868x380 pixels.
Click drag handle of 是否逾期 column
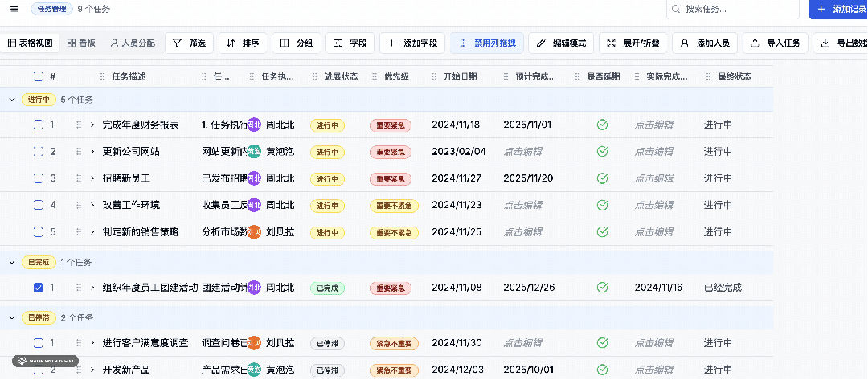click(x=576, y=77)
